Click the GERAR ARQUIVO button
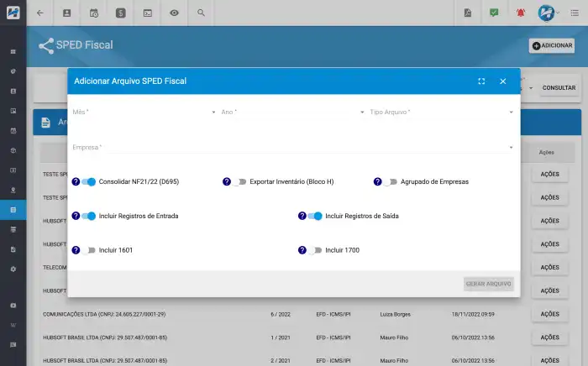The image size is (588, 366). (x=488, y=284)
